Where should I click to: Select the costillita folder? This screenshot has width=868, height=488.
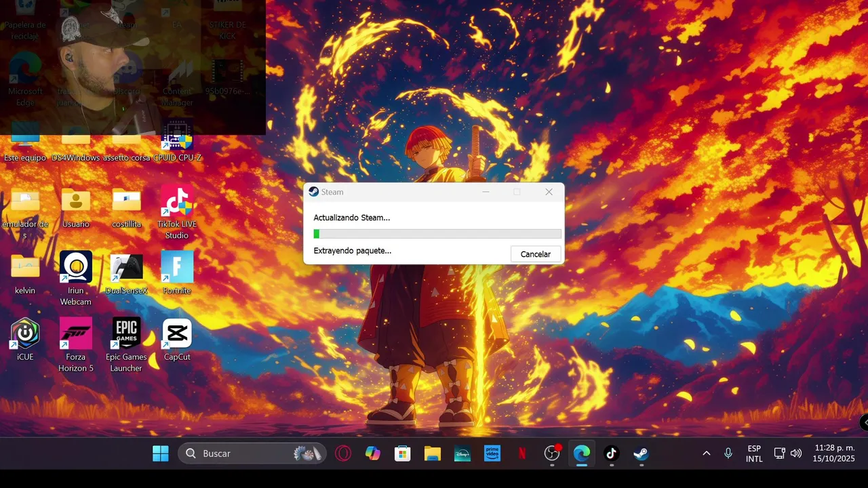tap(127, 208)
